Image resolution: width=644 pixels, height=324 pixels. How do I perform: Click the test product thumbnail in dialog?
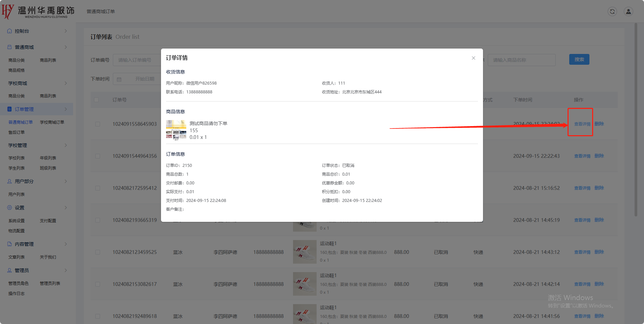(x=176, y=130)
